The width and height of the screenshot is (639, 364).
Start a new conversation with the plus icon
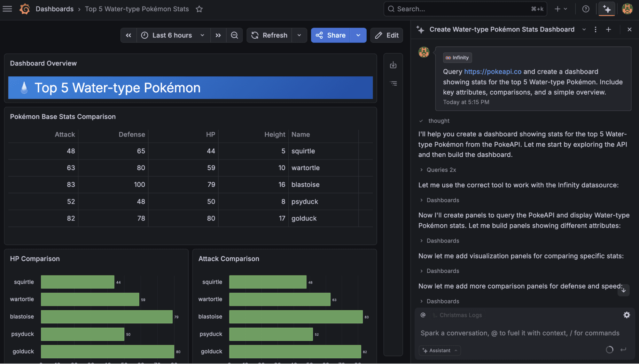pos(608,29)
